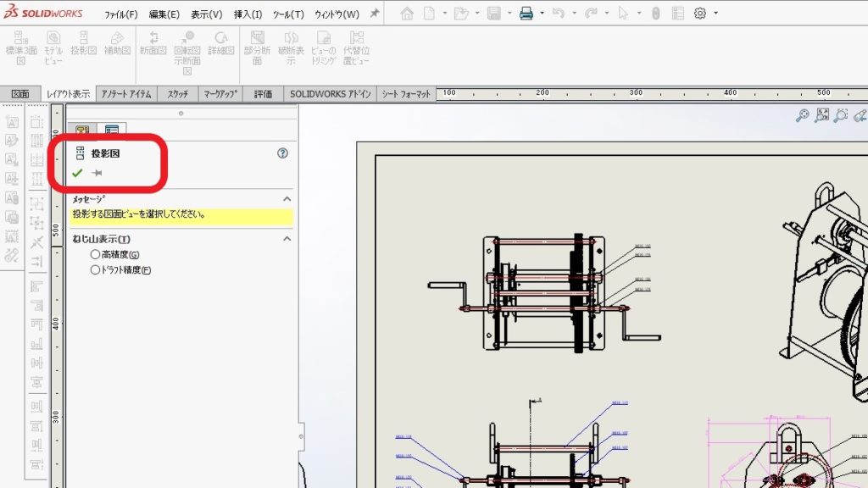
Task: Select the top drawing view of the winch
Action: pyautogui.click(x=542, y=292)
